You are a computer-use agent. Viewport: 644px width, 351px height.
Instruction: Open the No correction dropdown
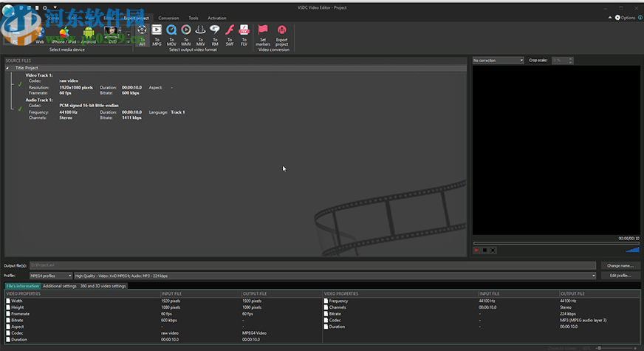tap(499, 61)
